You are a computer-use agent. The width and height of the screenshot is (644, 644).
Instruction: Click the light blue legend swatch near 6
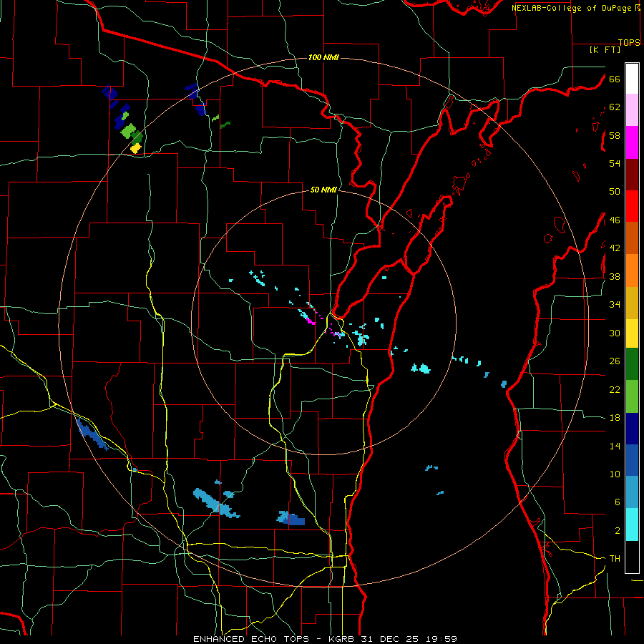coord(632,492)
